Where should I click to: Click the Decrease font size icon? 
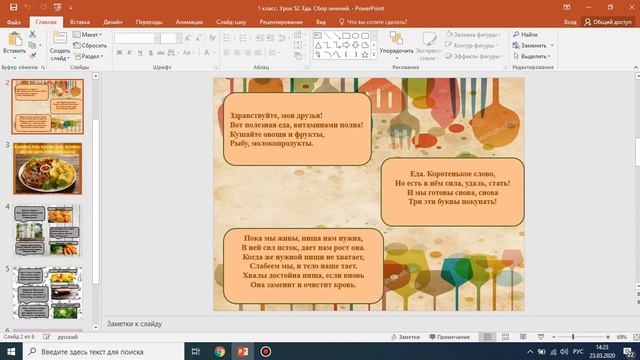coord(198,38)
